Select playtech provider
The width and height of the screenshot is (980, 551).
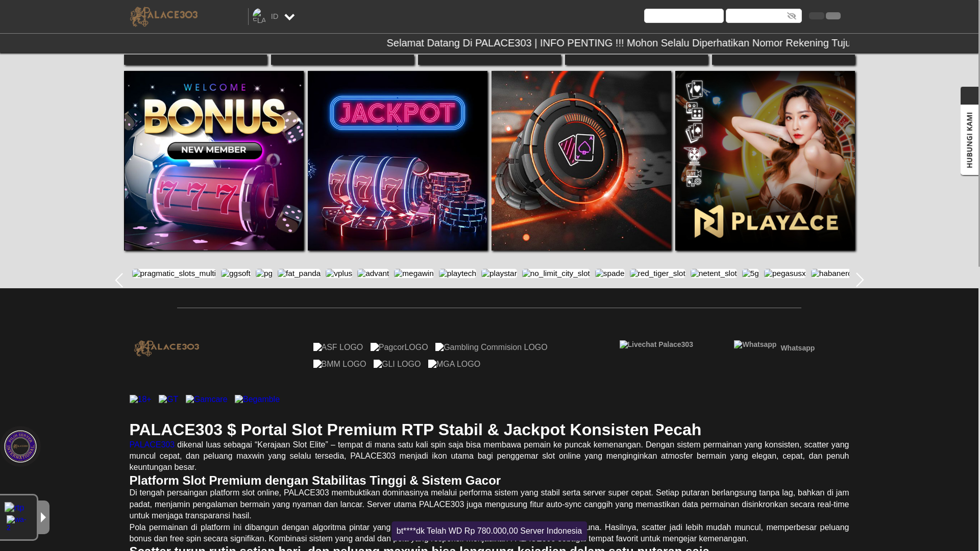(x=457, y=273)
